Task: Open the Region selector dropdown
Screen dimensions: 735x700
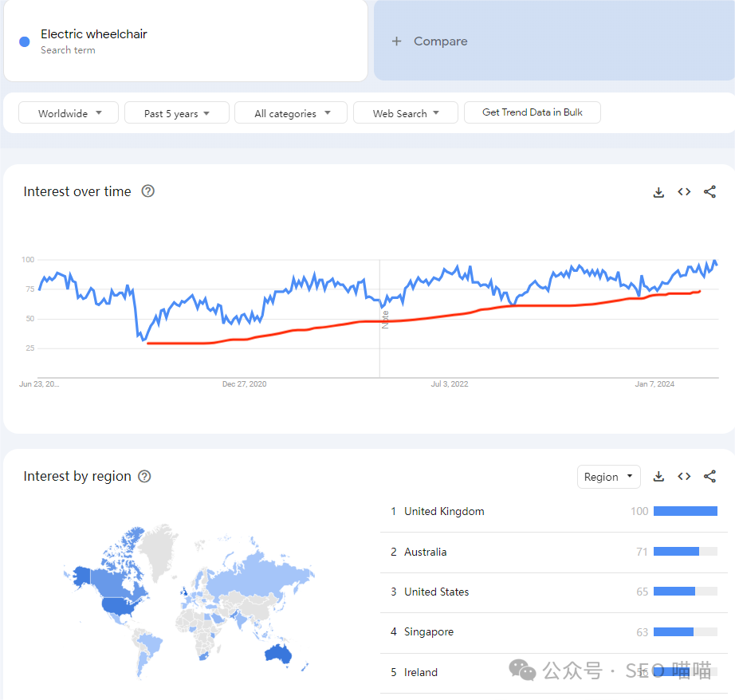Action: (608, 477)
